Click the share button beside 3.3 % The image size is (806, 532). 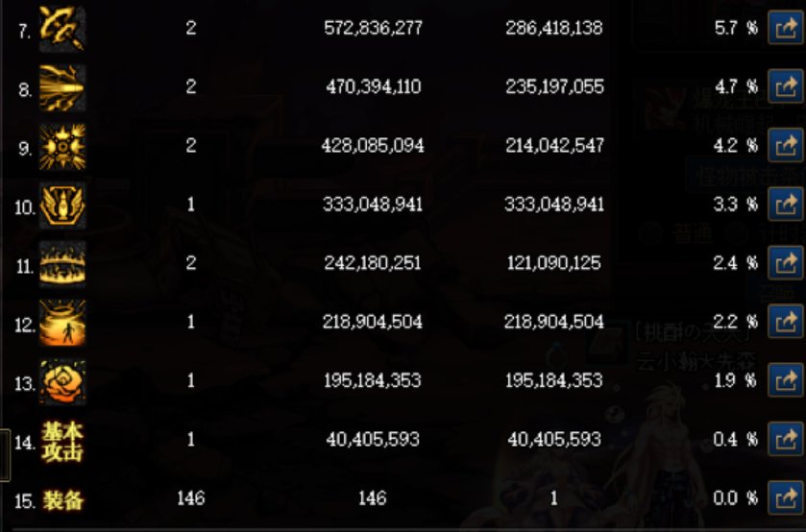point(786,205)
